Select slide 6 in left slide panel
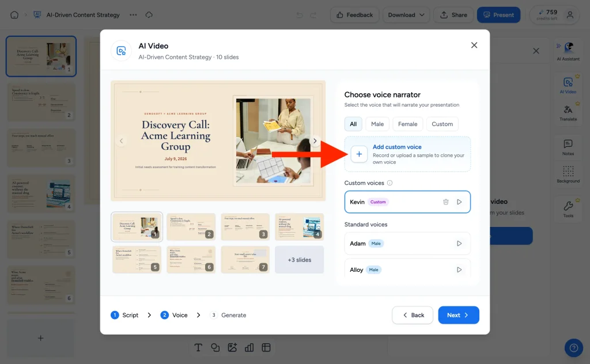Image resolution: width=590 pixels, height=364 pixels. [x=41, y=285]
